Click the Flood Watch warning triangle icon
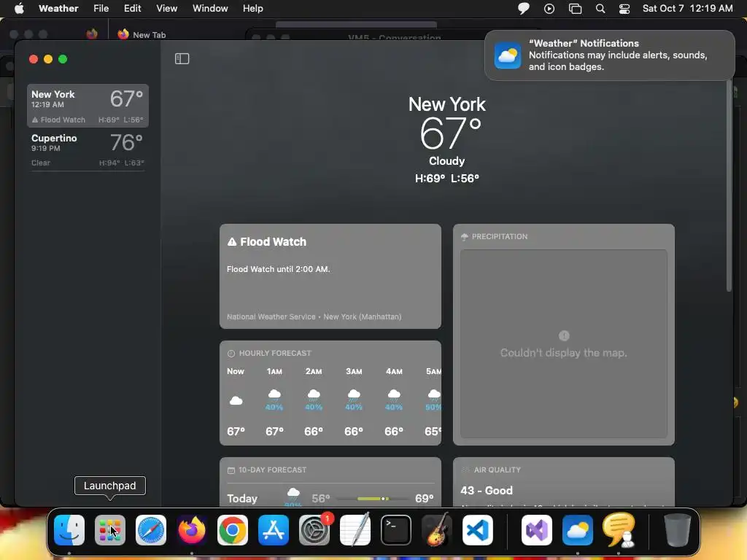The height and width of the screenshot is (560, 747). point(232,242)
